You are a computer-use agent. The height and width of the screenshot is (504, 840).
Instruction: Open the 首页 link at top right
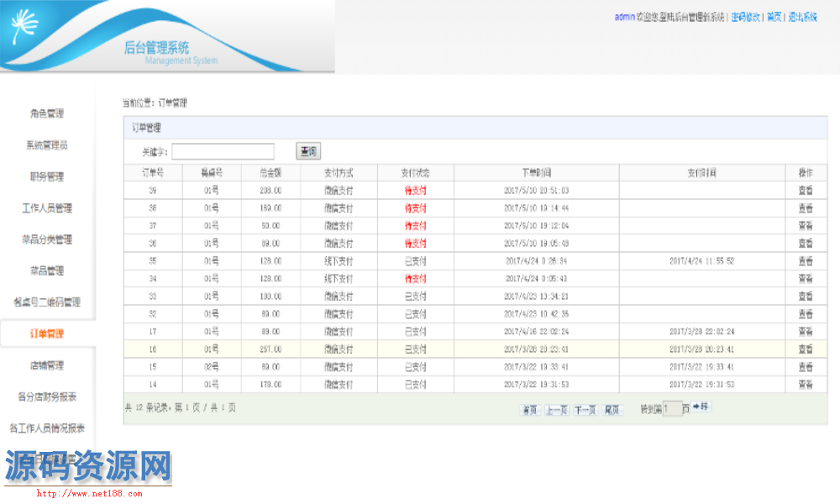(x=774, y=17)
